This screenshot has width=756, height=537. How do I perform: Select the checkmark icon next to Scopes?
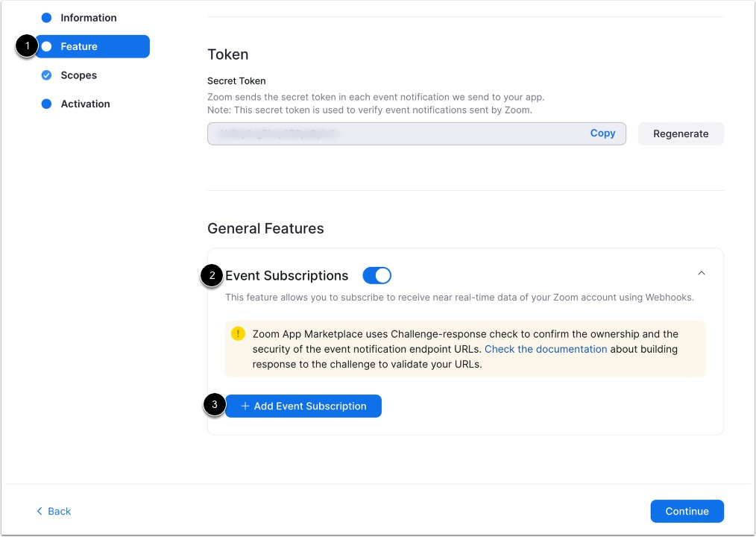pos(47,75)
